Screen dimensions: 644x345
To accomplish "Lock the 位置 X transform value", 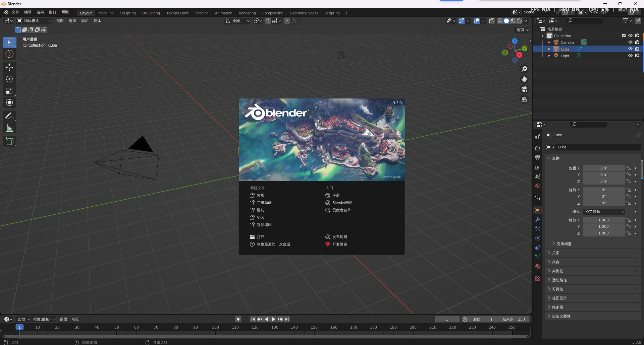I will click(628, 168).
